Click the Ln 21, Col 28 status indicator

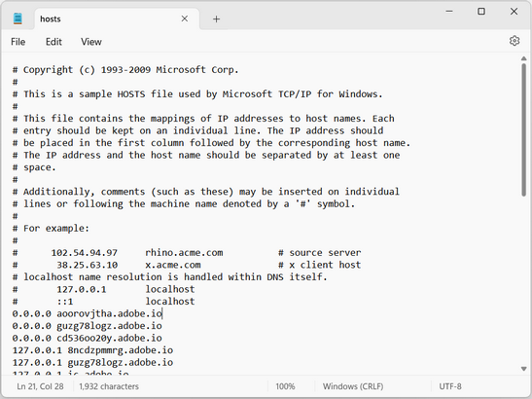(40, 386)
